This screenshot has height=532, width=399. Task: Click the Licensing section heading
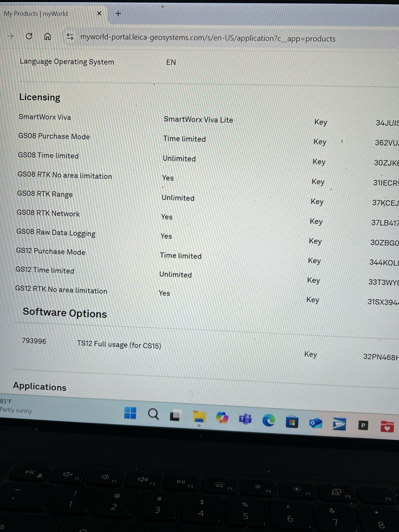[x=40, y=97]
